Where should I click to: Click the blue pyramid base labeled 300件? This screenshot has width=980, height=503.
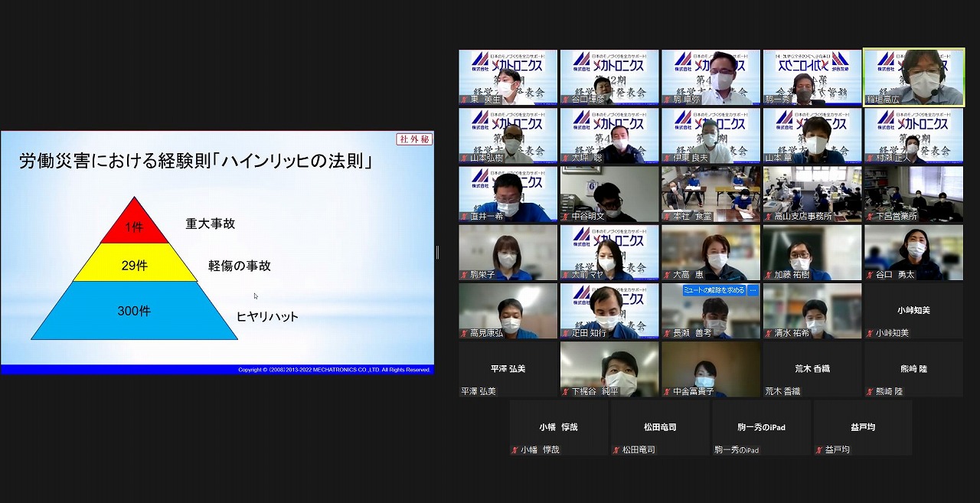click(x=134, y=311)
